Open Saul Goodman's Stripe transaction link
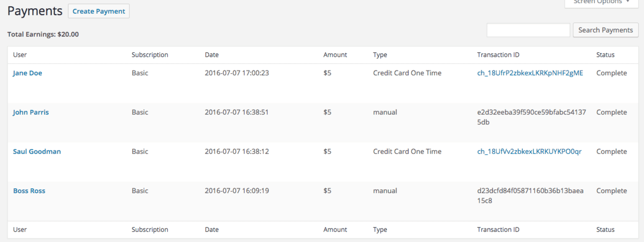 point(529,151)
